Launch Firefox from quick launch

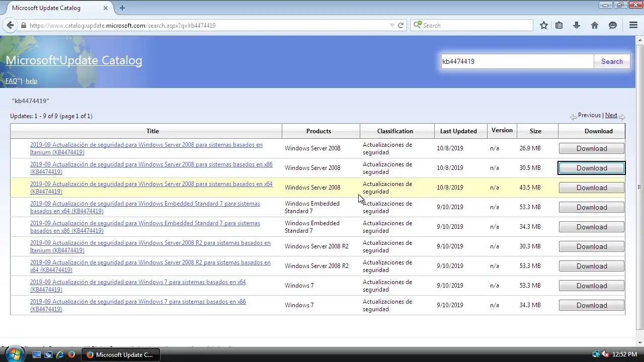coord(71,354)
